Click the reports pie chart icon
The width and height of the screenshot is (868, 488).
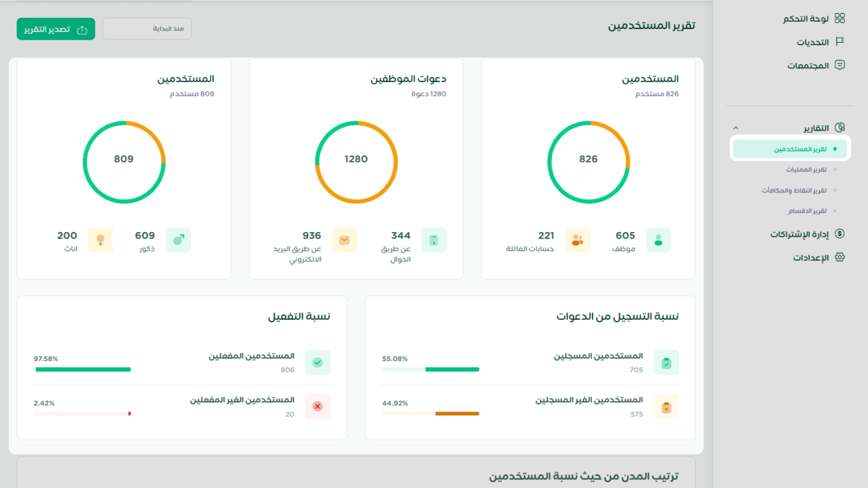tap(840, 127)
